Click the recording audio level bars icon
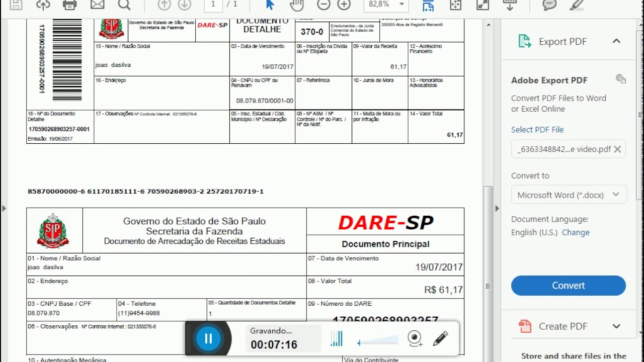The image size is (644, 362). (337, 338)
